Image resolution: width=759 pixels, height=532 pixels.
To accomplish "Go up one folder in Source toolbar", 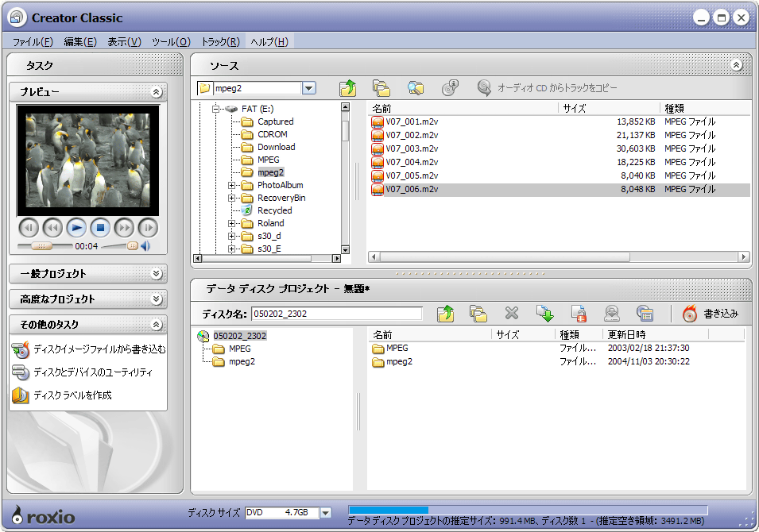I will tap(347, 88).
